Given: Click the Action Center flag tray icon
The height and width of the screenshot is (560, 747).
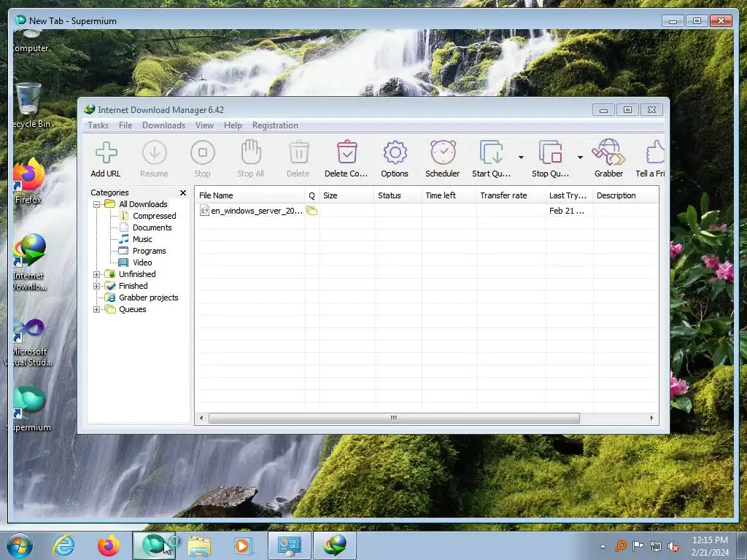Looking at the screenshot, I should [638, 546].
